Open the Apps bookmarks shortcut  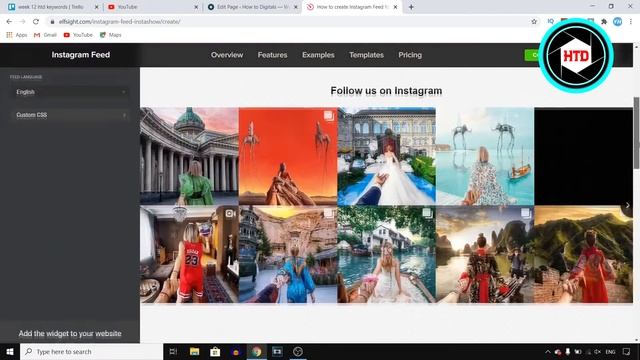[17, 35]
